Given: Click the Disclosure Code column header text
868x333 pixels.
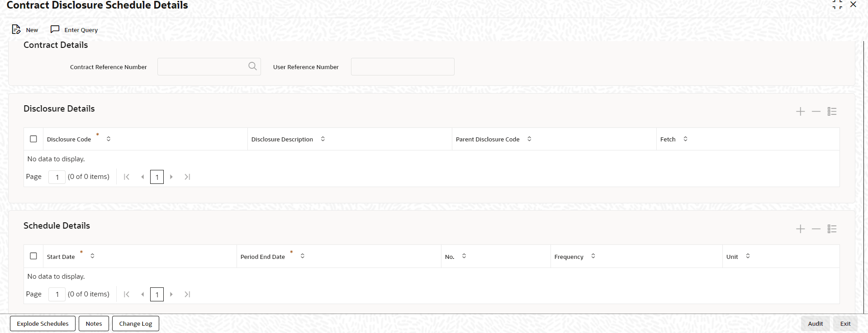Looking at the screenshot, I should (69, 139).
